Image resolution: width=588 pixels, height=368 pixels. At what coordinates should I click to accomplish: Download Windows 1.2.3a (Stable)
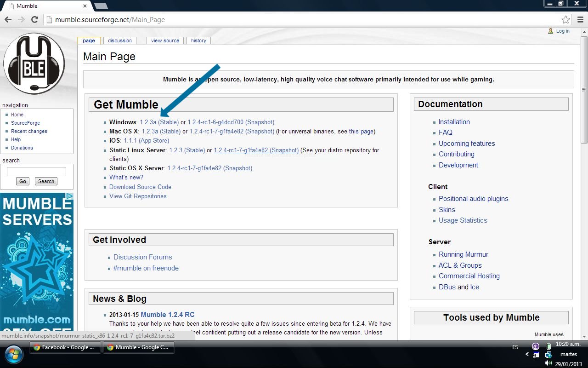(x=159, y=122)
